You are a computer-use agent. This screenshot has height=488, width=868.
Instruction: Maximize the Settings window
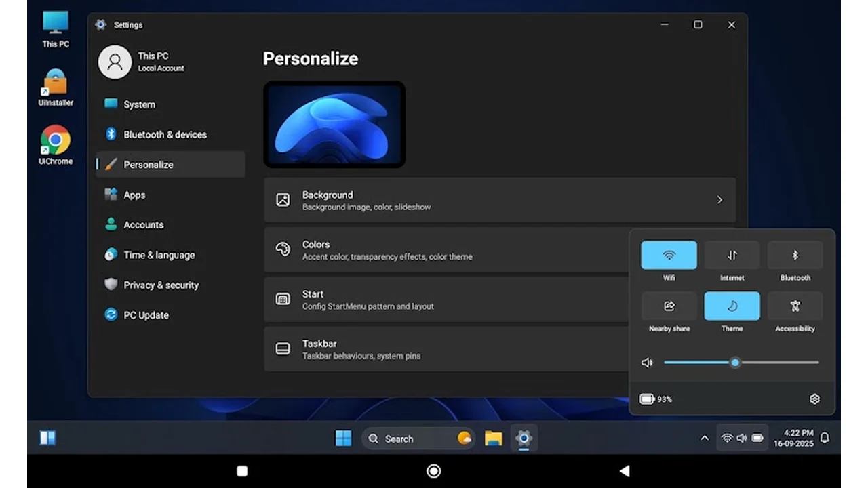pos(698,24)
